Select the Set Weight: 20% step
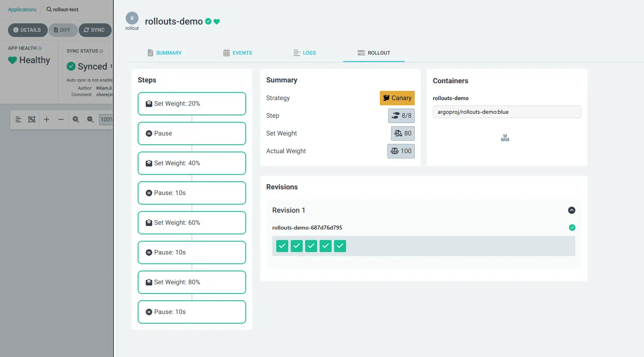Viewport: 644px width, 357px height. pos(192,104)
